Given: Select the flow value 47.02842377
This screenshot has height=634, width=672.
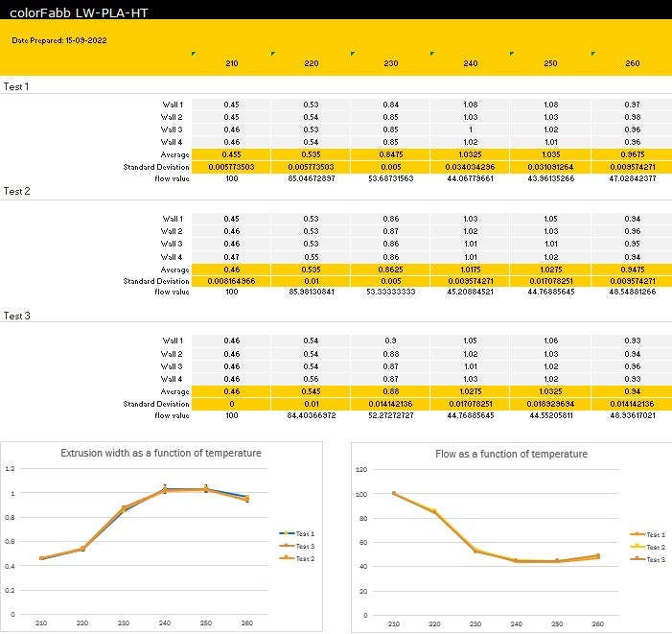Looking at the screenshot, I should [x=632, y=178].
